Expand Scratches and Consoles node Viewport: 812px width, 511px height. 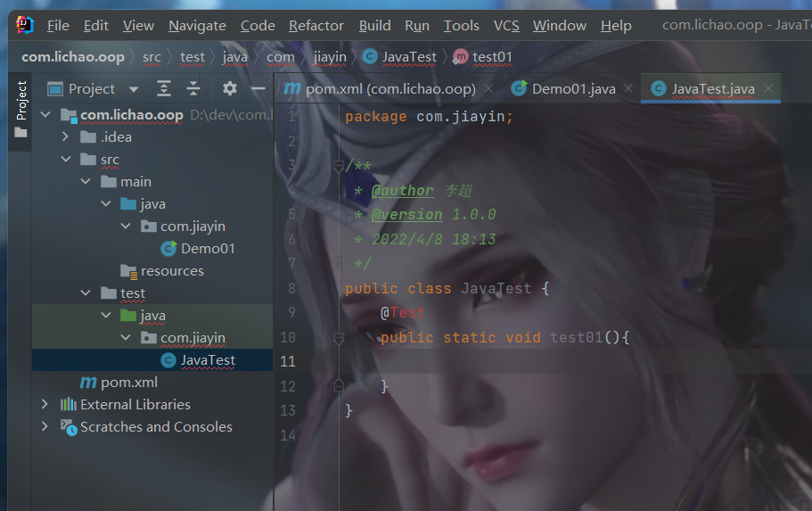45,426
